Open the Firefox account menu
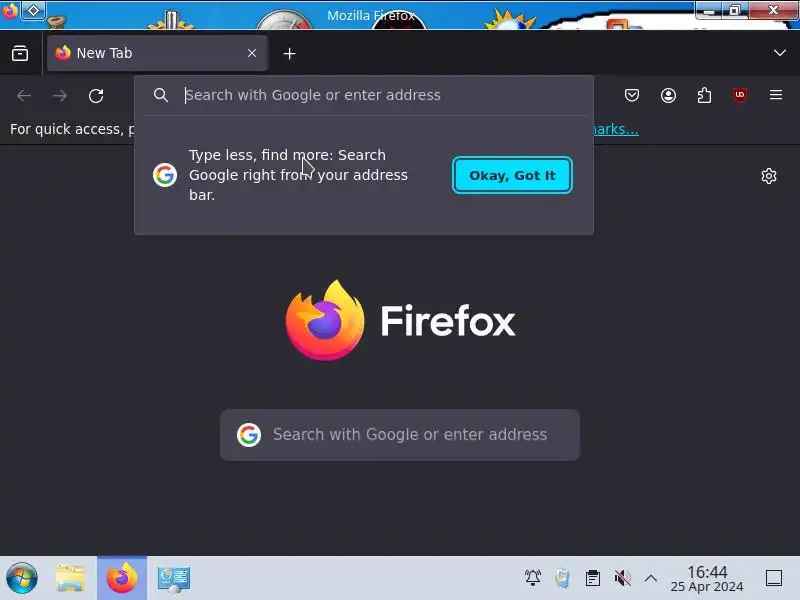The image size is (800, 600). 668,95
